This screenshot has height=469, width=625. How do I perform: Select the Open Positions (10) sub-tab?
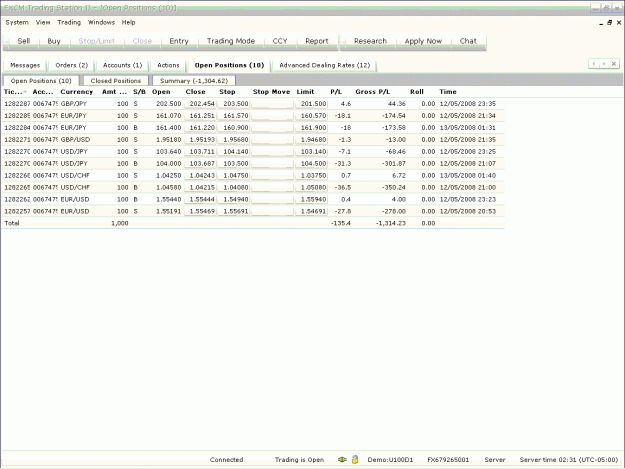coord(41,80)
